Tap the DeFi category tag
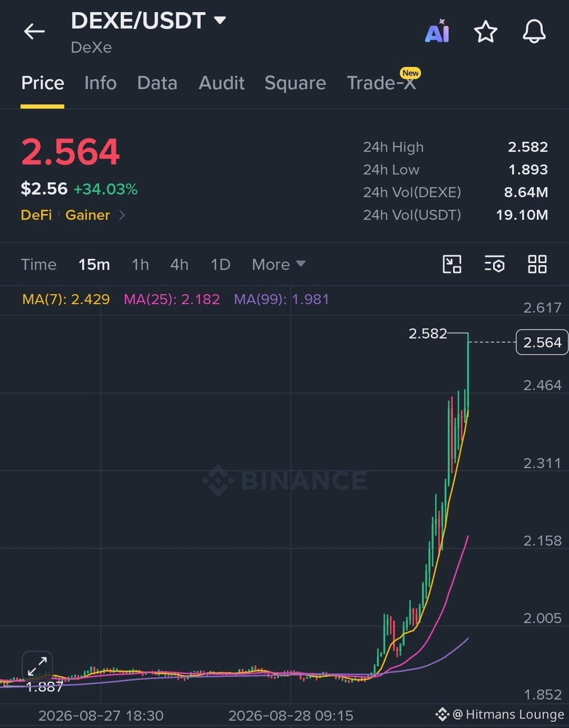This screenshot has height=728, width=569. click(x=36, y=215)
